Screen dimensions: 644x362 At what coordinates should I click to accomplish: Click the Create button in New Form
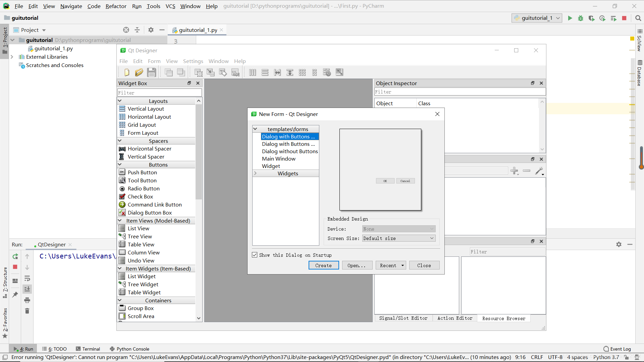[323, 265]
